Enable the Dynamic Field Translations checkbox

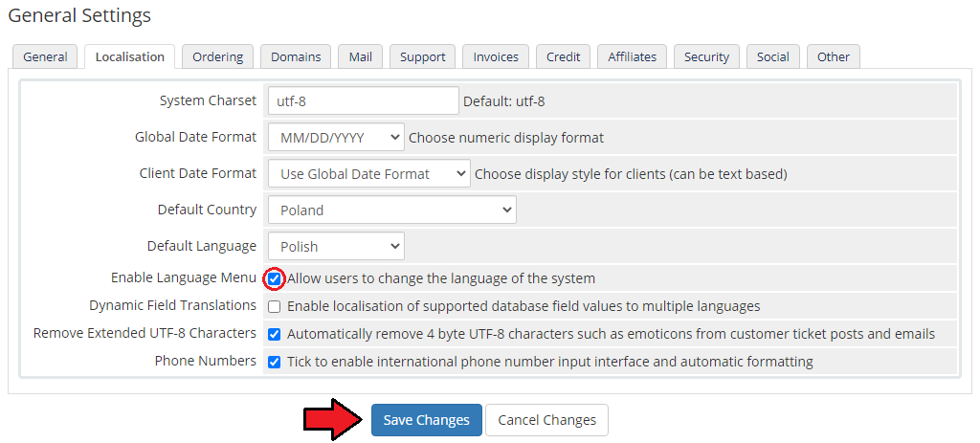point(274,307)
